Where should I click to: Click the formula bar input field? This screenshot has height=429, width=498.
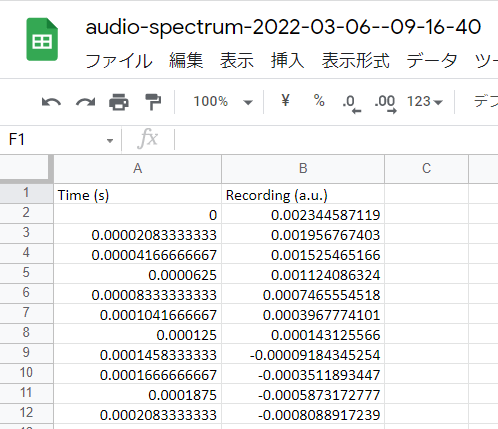tap(336, 139)
